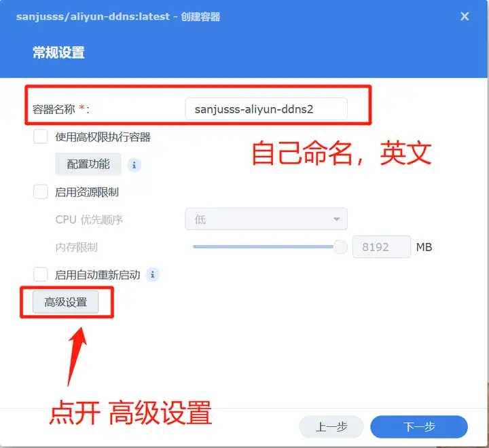This screenshot has width=489, height=448.
Task: Close the 创建容器 dialog with X
Action: point(465,16)
